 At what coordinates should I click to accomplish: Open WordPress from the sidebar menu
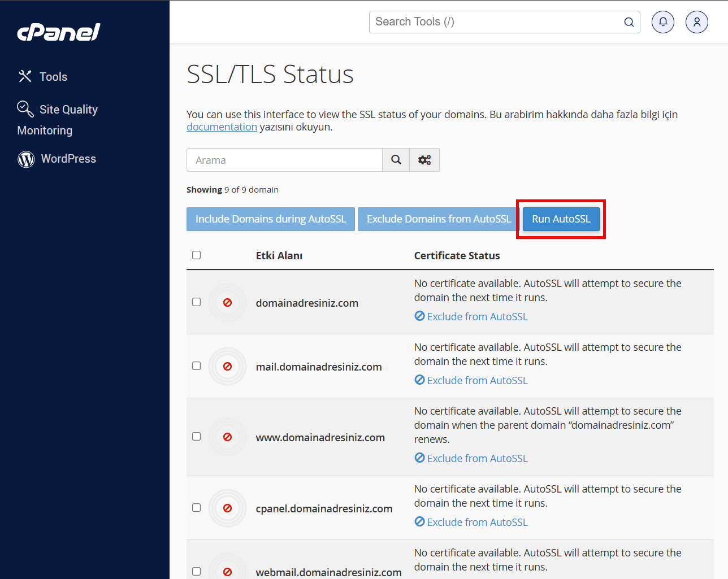point(68,159)
